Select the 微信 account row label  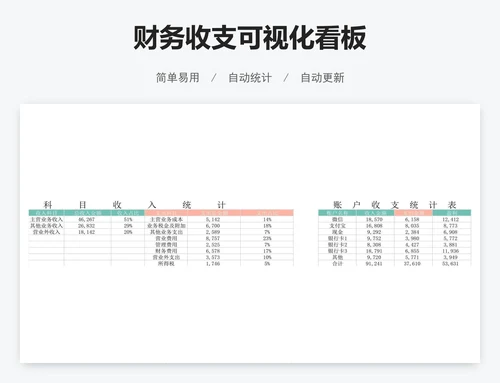337,220
